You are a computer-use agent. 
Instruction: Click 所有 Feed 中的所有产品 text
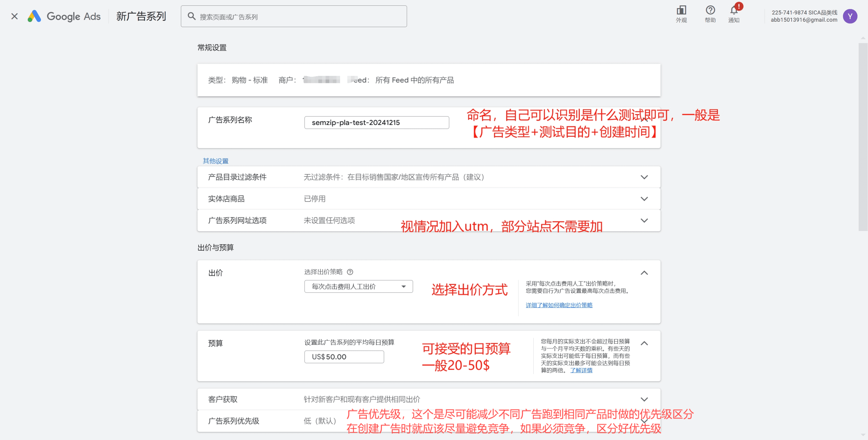tap(414, 80)
